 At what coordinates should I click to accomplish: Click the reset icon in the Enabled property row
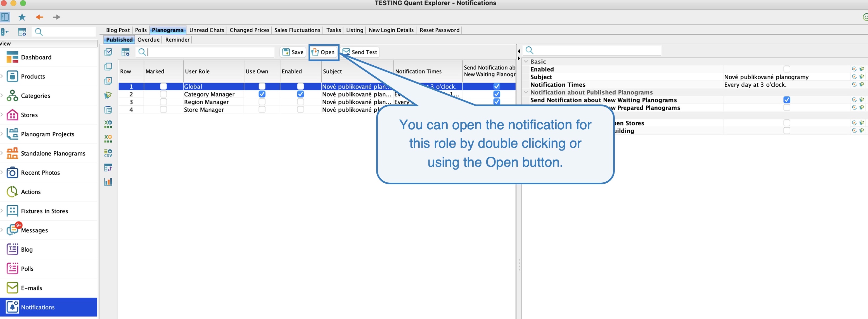click(854, 69)
